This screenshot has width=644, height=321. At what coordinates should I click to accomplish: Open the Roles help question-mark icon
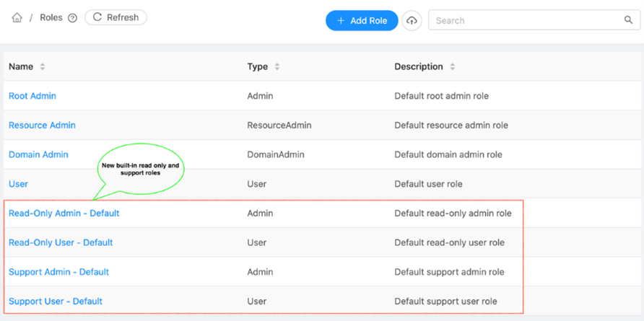[72, 18]
